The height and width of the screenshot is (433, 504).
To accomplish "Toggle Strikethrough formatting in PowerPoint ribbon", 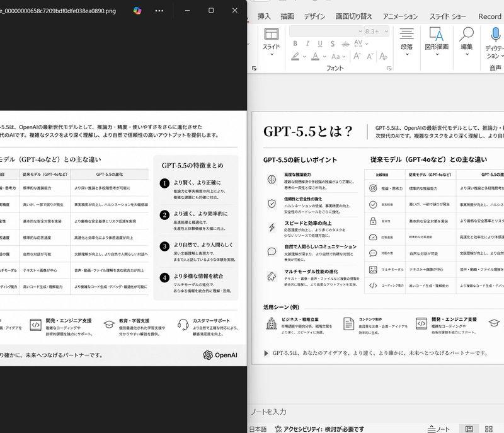I will click(345, 43).
